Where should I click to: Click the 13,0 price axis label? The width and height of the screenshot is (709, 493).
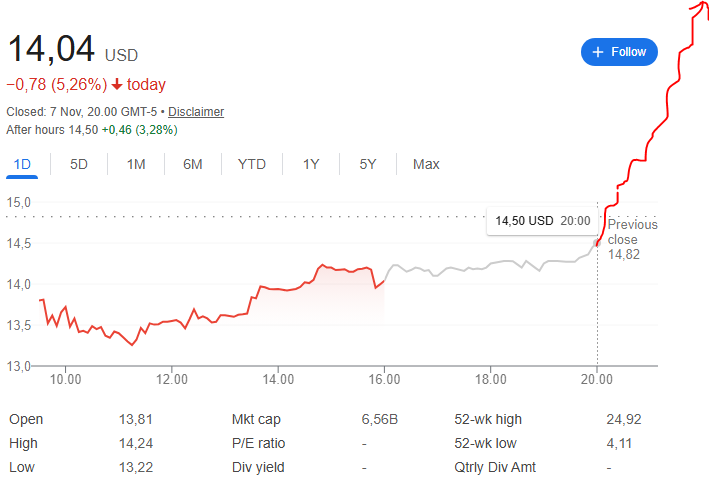[x=19, y=365]
